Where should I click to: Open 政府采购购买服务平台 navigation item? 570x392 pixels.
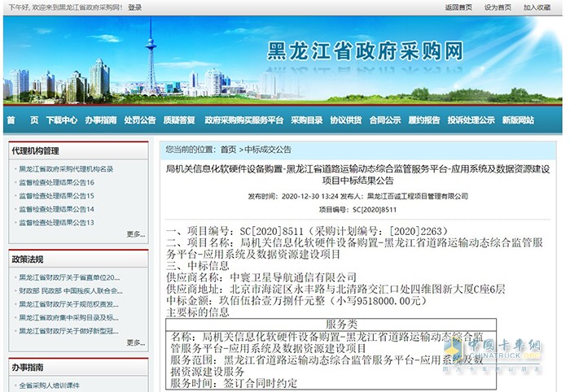pyautogui.click(x=243, y=120)
